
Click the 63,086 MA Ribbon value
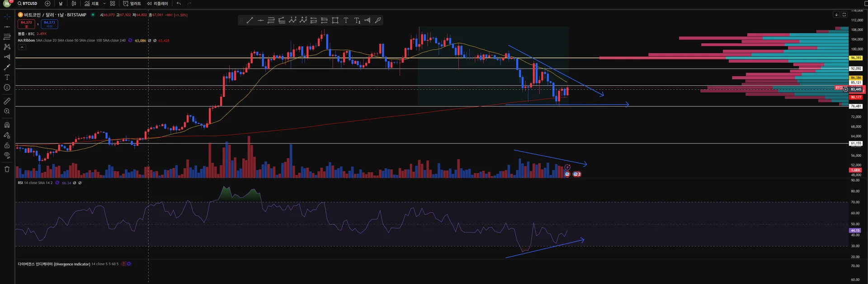140,41
